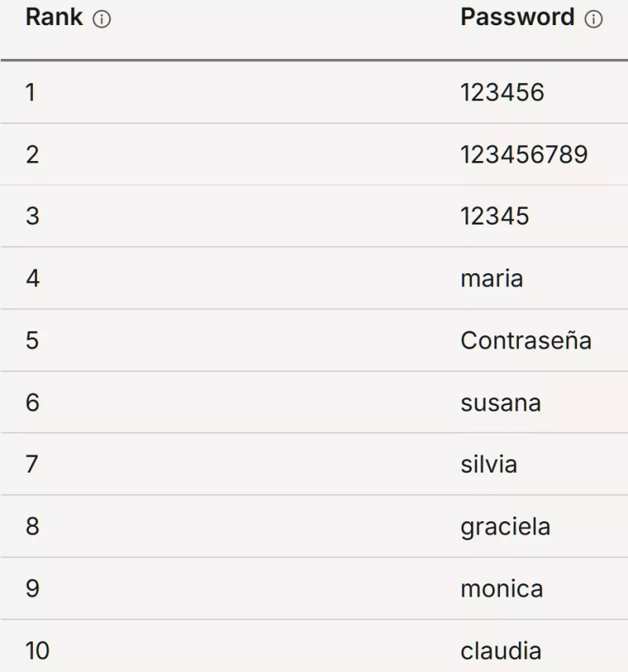Image resolution: width=628 pixels, height=672 pixels.
Task: Select rank number 9 cell
Action: [32, 589]
